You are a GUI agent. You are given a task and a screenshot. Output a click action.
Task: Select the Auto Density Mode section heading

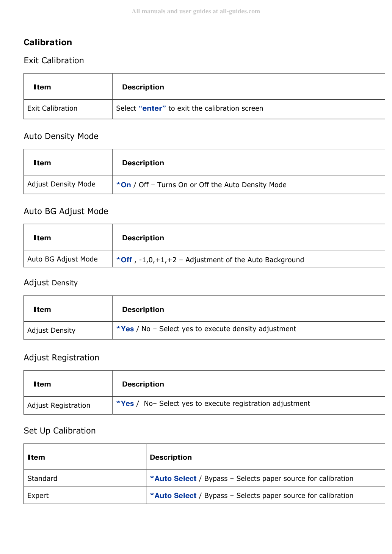pyautogui.click(x=61, y=136)
